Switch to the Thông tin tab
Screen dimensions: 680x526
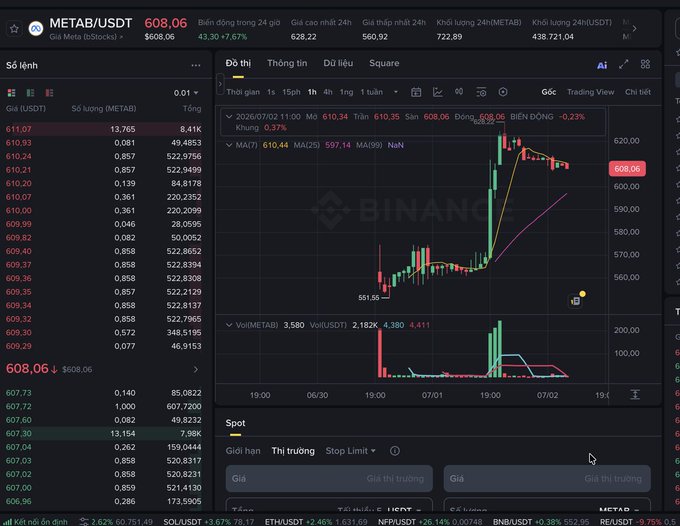tap(287, 63)
